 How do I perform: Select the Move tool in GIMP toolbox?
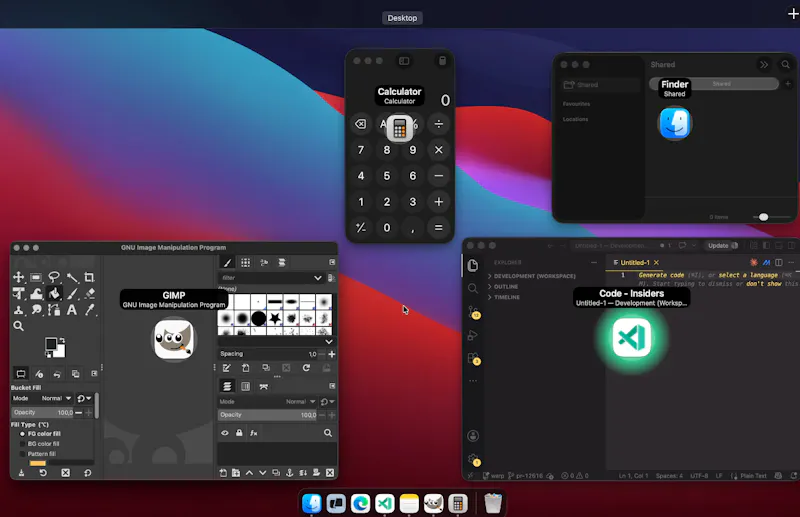[x=18, y=277]
